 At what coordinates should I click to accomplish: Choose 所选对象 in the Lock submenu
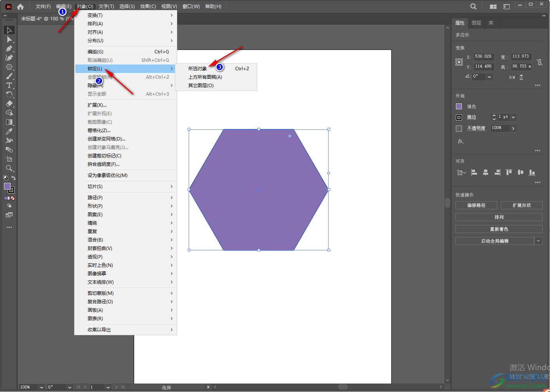pyautogui.click(x=198, y=69)
